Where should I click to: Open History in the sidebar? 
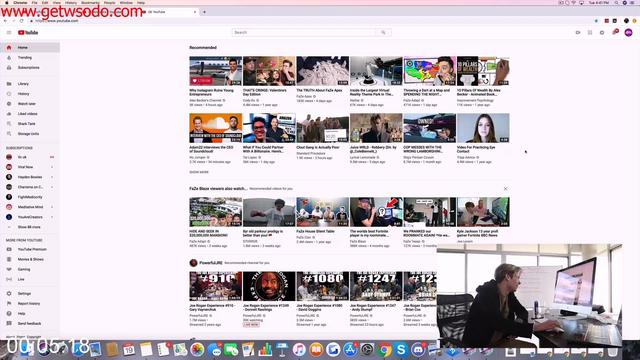(30, 94)
